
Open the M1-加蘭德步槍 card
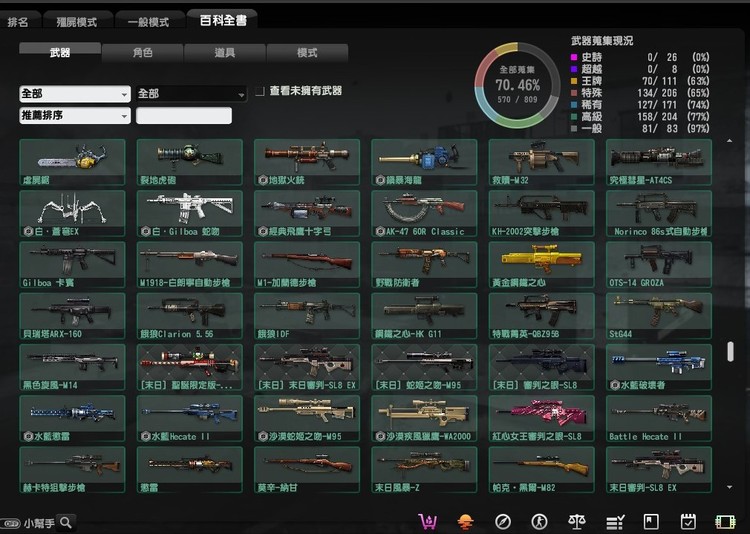[307, 265]
